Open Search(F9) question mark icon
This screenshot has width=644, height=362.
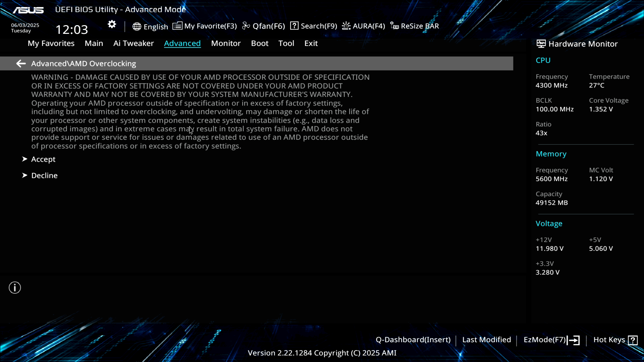294,26
